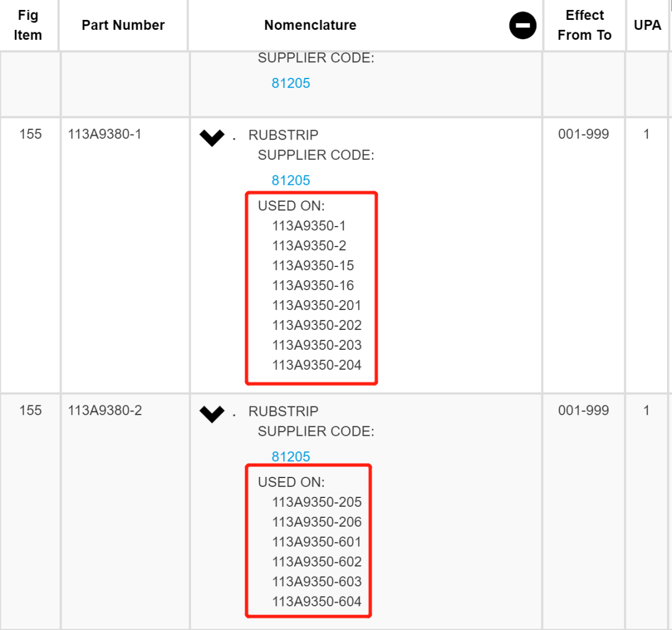The height and width of the screenshot is (630, 672).
Task: Click effectivity 001-999 for 113A9380-1
Action: (x=583, y=134)
